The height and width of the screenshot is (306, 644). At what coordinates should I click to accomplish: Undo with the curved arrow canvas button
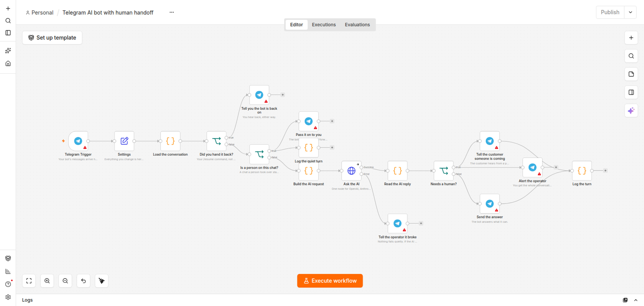(83, 281)
